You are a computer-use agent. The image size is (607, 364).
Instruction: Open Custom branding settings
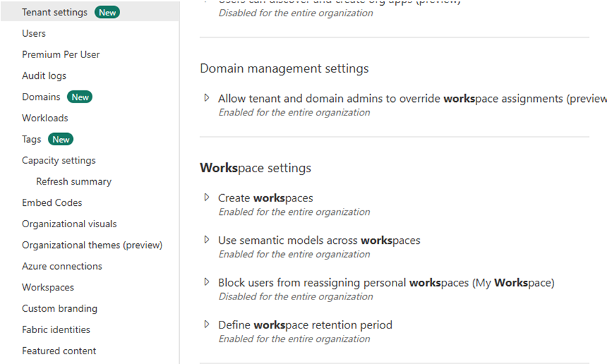[x=59, y=308]
